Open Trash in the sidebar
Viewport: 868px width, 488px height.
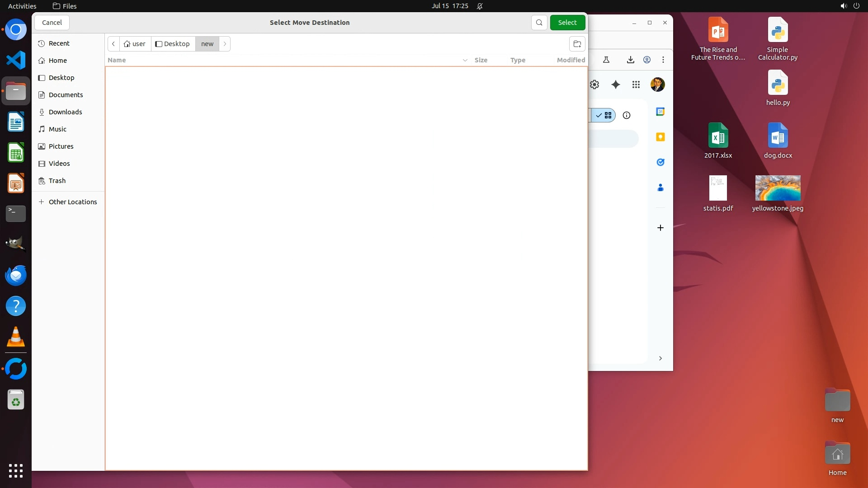coord(57,181)
